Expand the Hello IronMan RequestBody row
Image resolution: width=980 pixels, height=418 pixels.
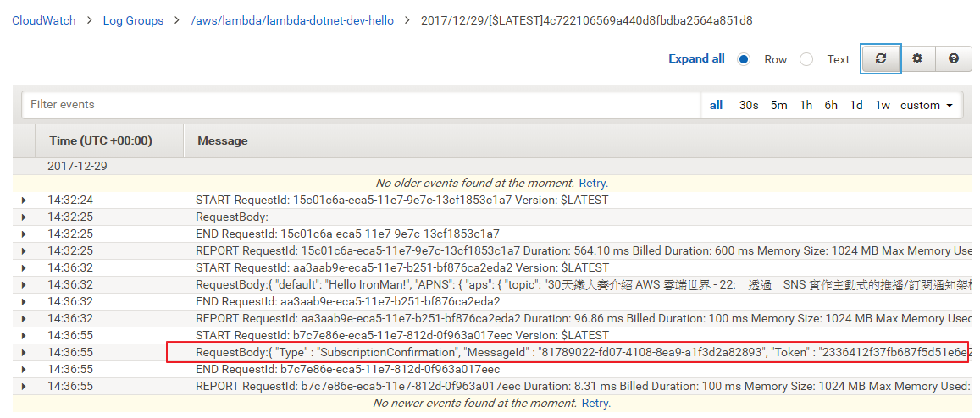coord(24,285)
